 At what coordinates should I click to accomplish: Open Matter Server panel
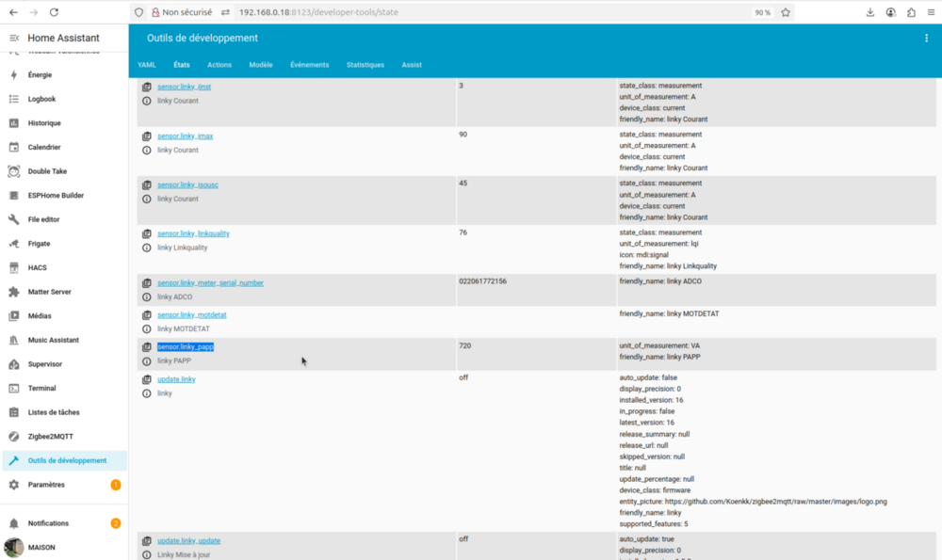click(x=64, y=292)
